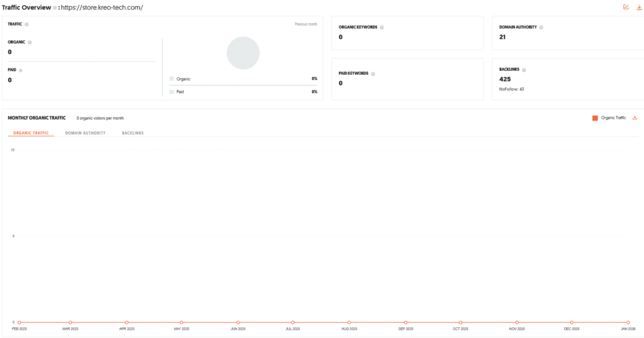Toggle the Organic legend box under the pie
Screen dimensions: 644x338
click(x=172, y=79)
